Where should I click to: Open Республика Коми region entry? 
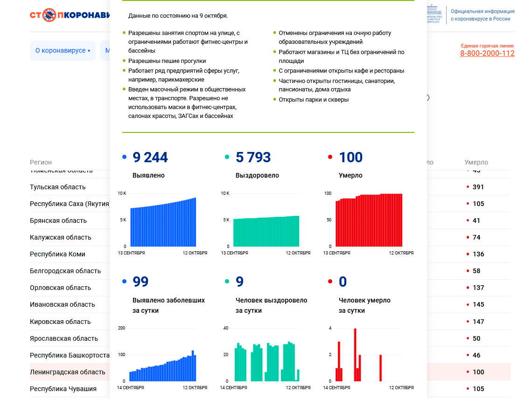[x=57, y=254]
